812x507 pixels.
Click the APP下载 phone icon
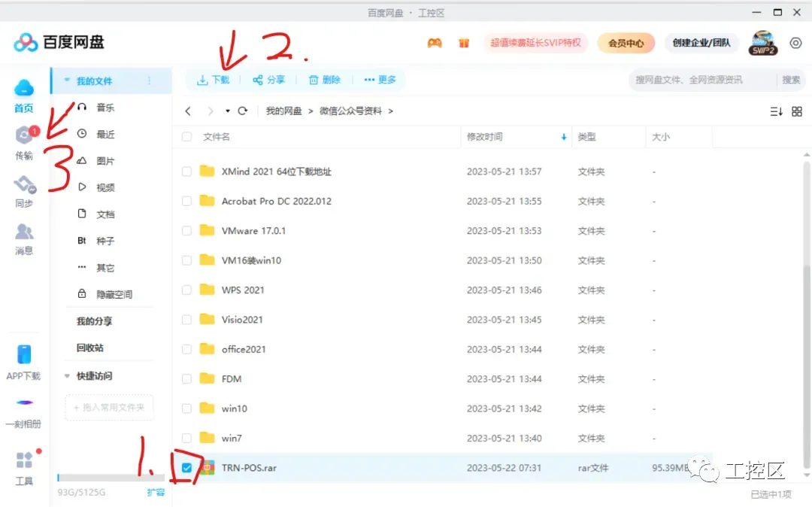pos(24,355)
